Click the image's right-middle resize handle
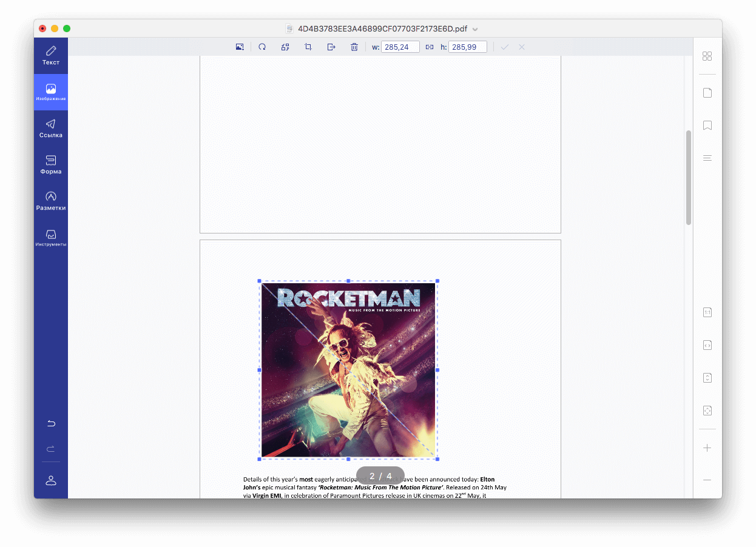 click(437, 370)
